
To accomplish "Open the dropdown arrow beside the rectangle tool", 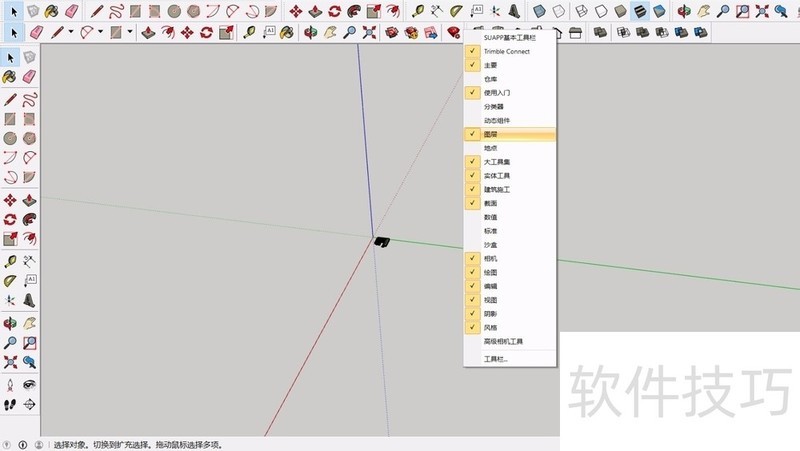I will 130,32.
